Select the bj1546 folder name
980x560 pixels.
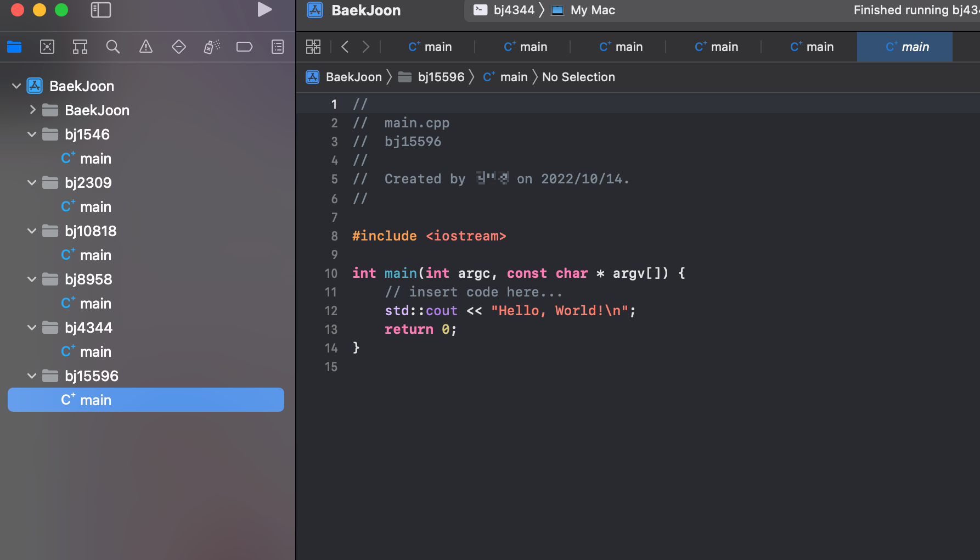click(87, 135)
